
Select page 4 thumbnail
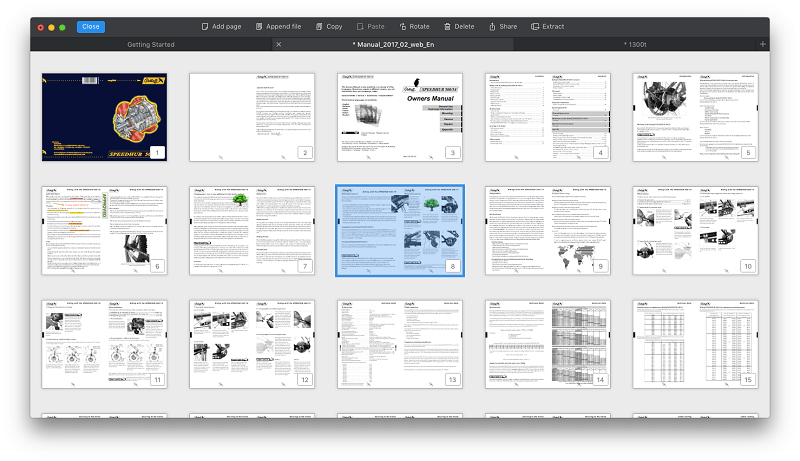[548, 117]
